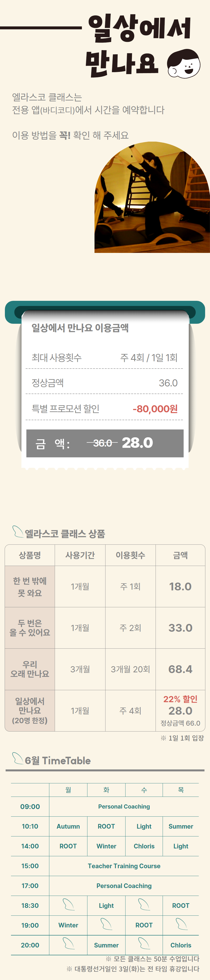Click the 사용기간 column header
The width and height of the screenshot is (210, 980).
coord(80,555)
